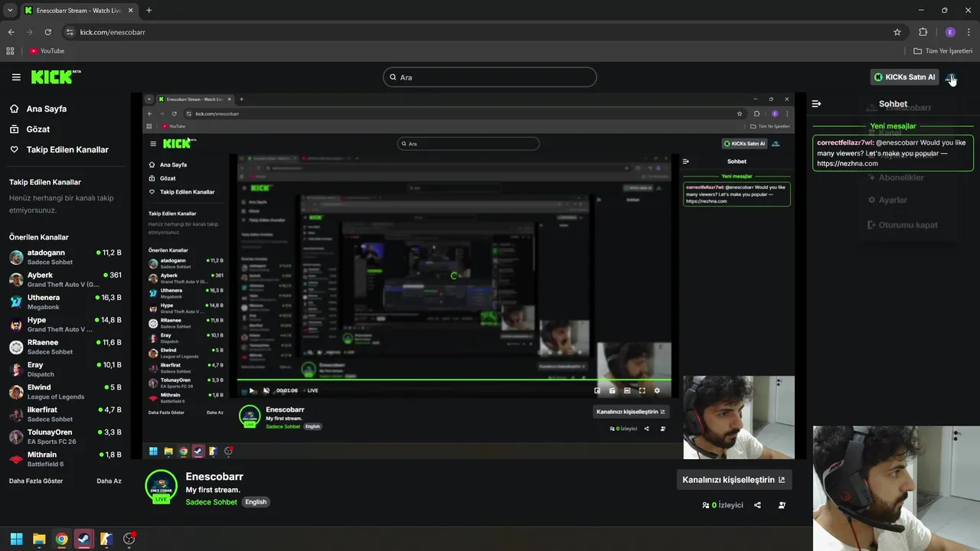Open the Tüm Yer İşaretleri folder
The height and width of the screenshot is (551, 980).
[x=943, y=51]
